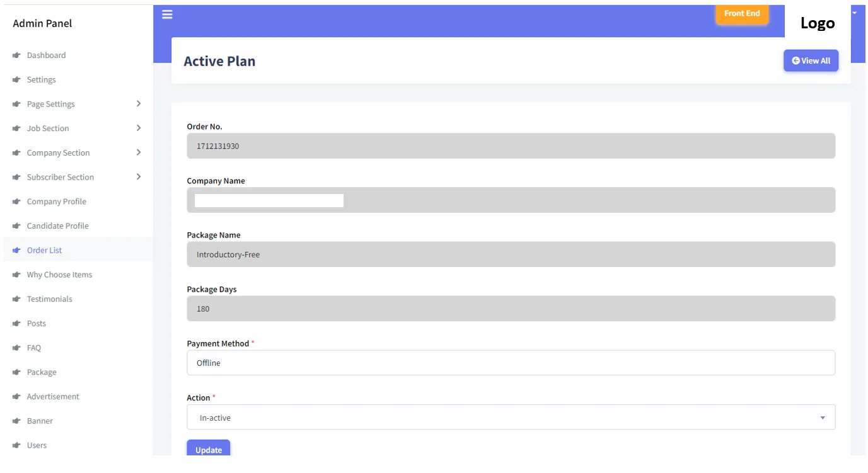Open Advertisement in the sidebar menu
The width and height of the screenshot is (868, 473).
[53, 397]
